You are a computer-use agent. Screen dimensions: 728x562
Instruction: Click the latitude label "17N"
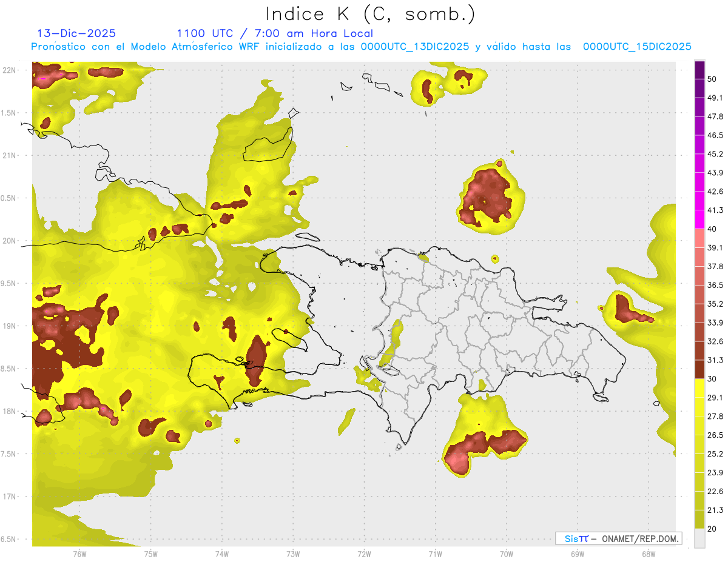click(x=8, y=497)
